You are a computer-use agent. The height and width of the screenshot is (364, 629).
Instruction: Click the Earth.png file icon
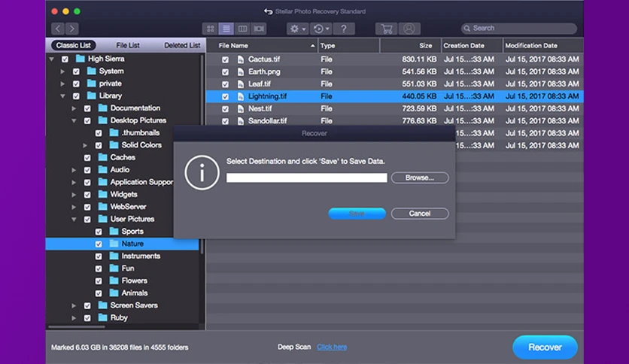coord(240,71)
